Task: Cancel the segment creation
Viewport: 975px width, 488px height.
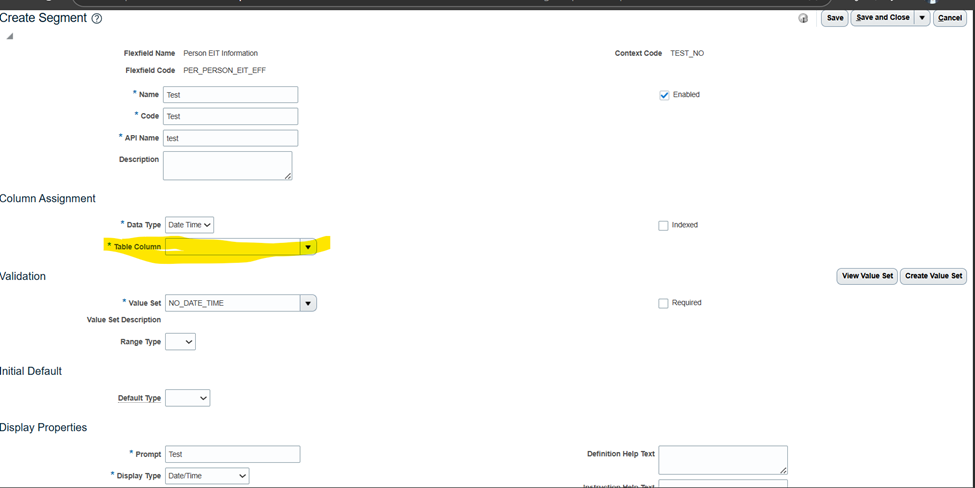Action: click(x=950, y=18)
